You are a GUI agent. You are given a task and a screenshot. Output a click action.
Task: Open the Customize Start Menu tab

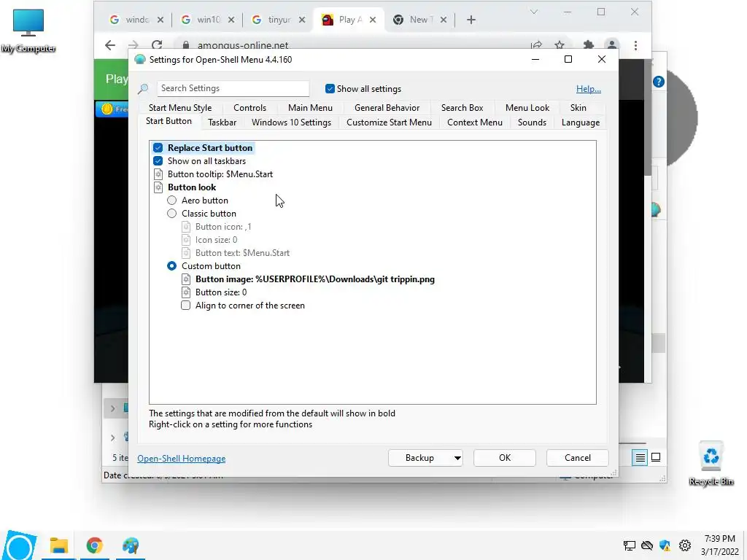coord(389,122)
